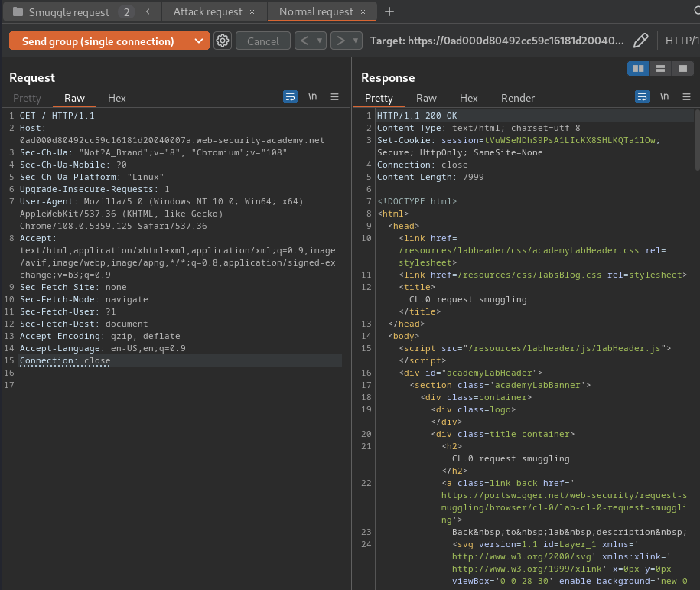The height and width of the screenshot is (590, 700).
Task: Click the Connection: close response header
Action: click(422, 165)
